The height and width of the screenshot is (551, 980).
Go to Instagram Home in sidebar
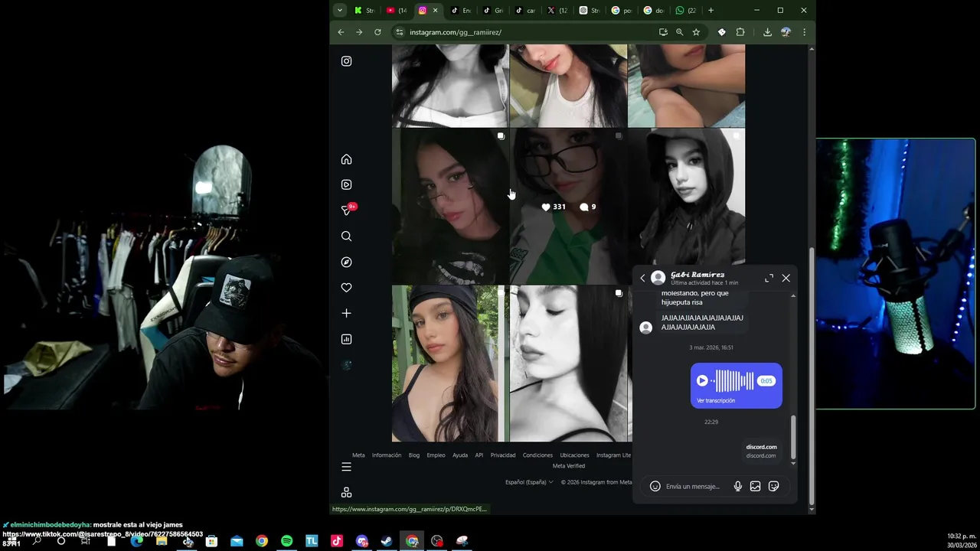coord(346,159)
